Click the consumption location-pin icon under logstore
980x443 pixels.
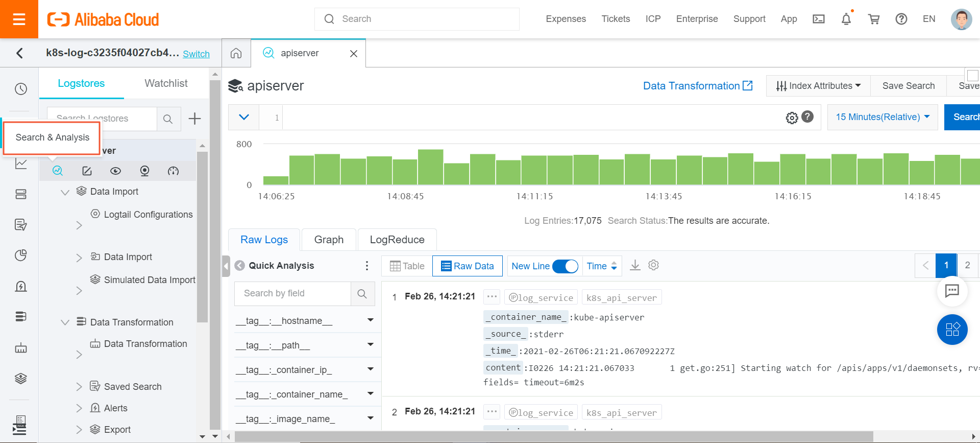tap(144, 171)
